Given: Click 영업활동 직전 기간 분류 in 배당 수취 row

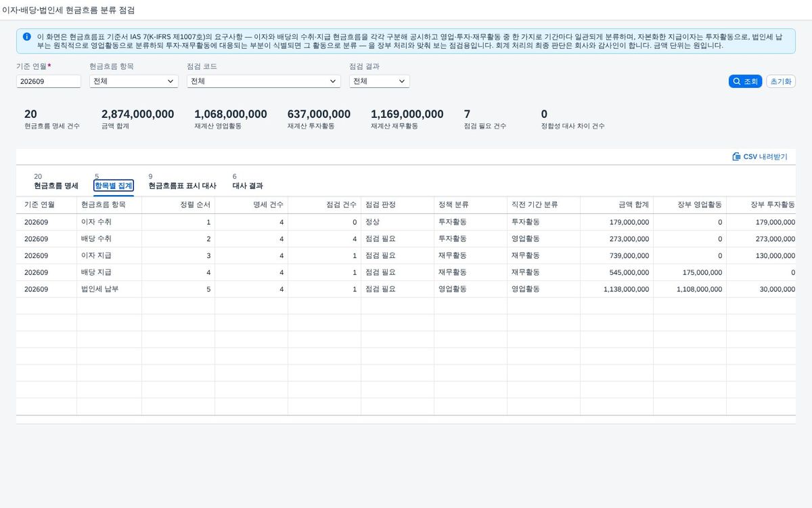Looking at the screenshot, I should click(526, 239).
